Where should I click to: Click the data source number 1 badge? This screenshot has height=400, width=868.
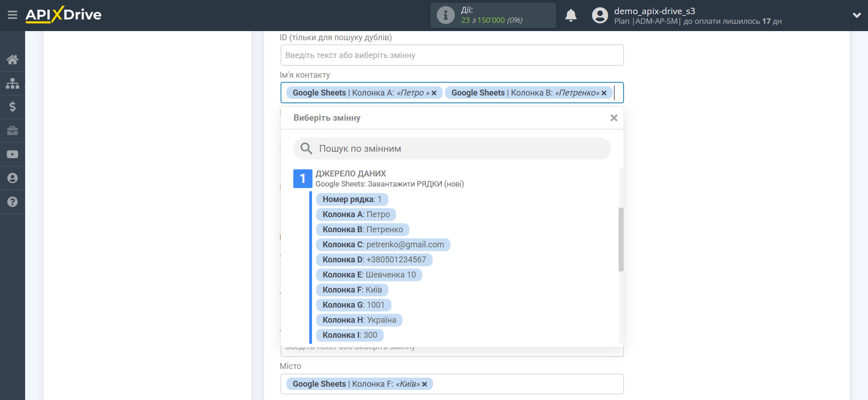302,178
